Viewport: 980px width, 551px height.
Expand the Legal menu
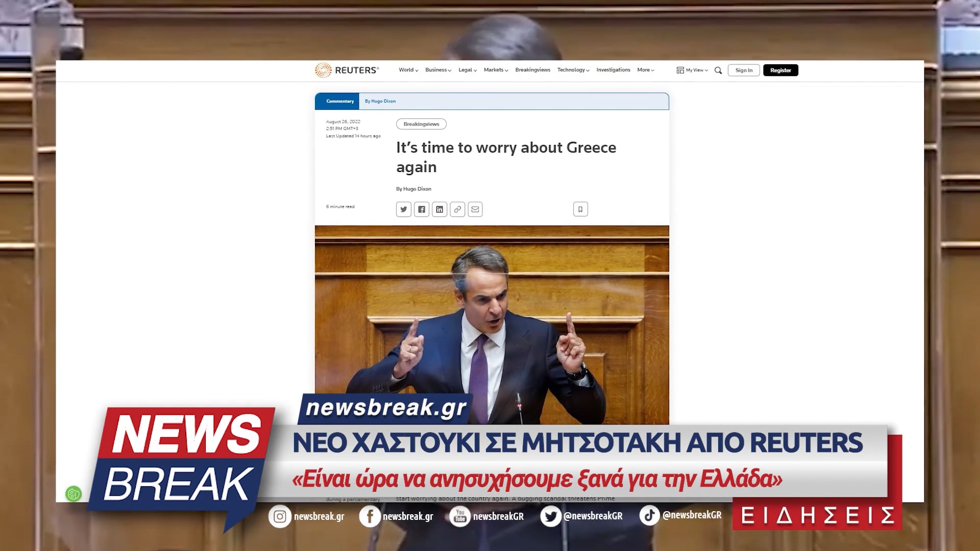(468, 70)
